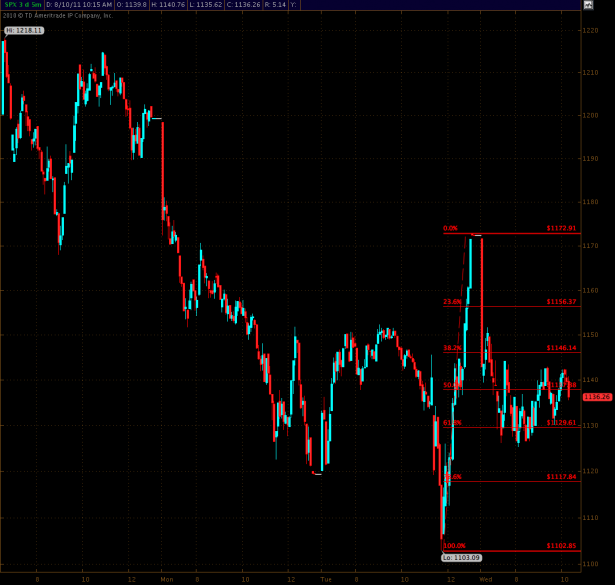This screenshot has height=585, width=615.
Task: Select the $1129.61 Fibonacci price label
Action: (x=561, y=422)
